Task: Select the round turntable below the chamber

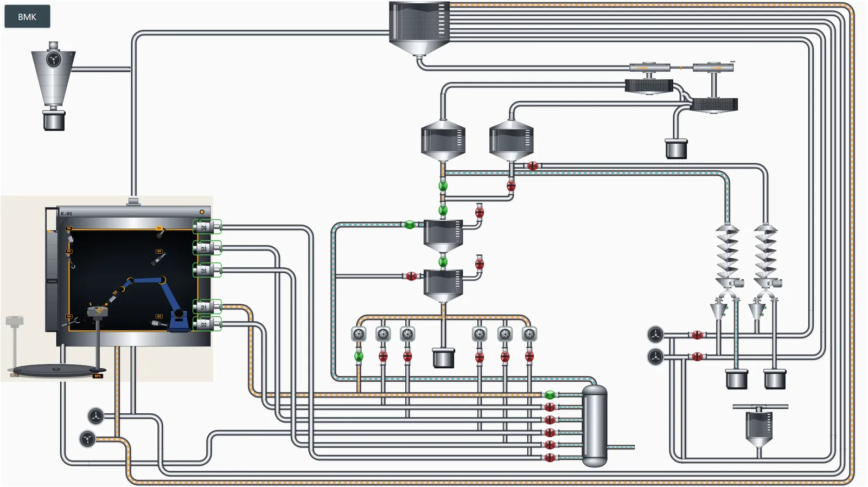Action: [56, 371]
